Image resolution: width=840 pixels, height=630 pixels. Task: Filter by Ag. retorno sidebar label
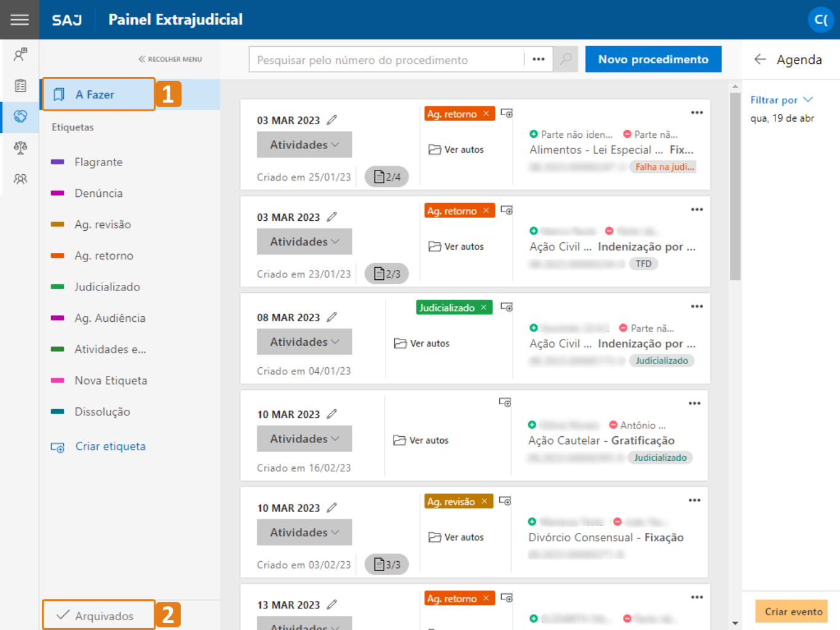coord(104,256)
